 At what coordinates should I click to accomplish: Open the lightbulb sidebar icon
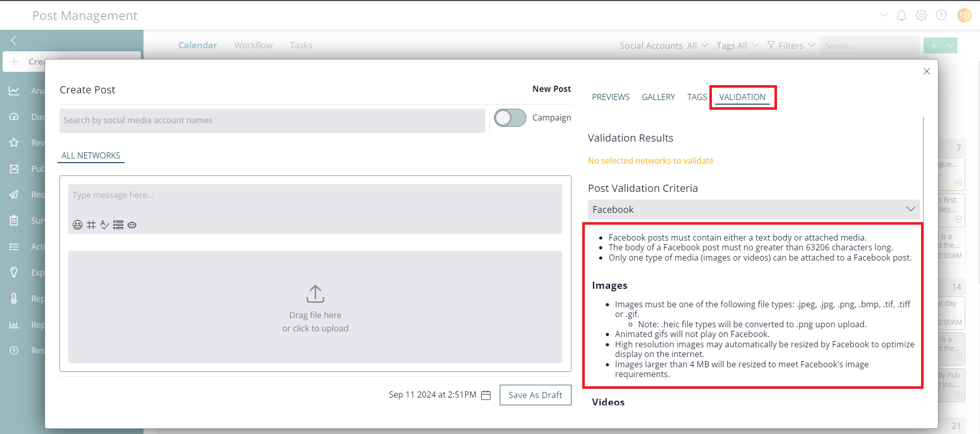(14, 272)
